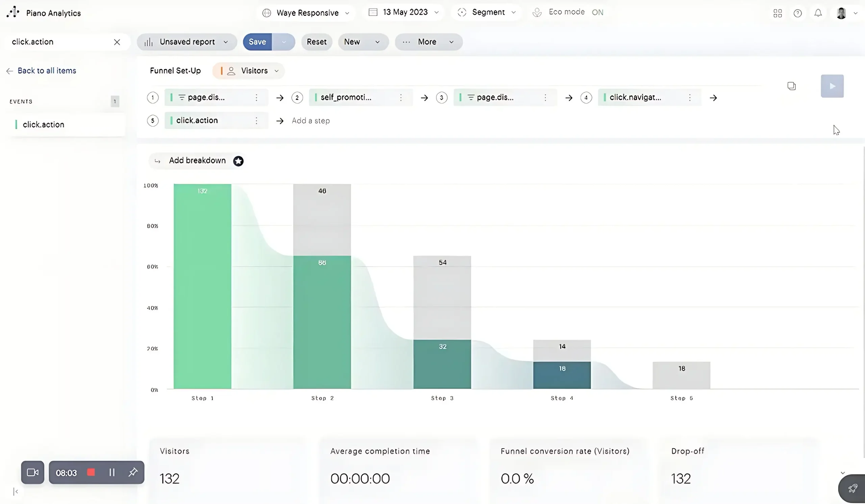Screen dimensions: 865x504
Task: Pause the screen recording
Action: tap(112, 472)
